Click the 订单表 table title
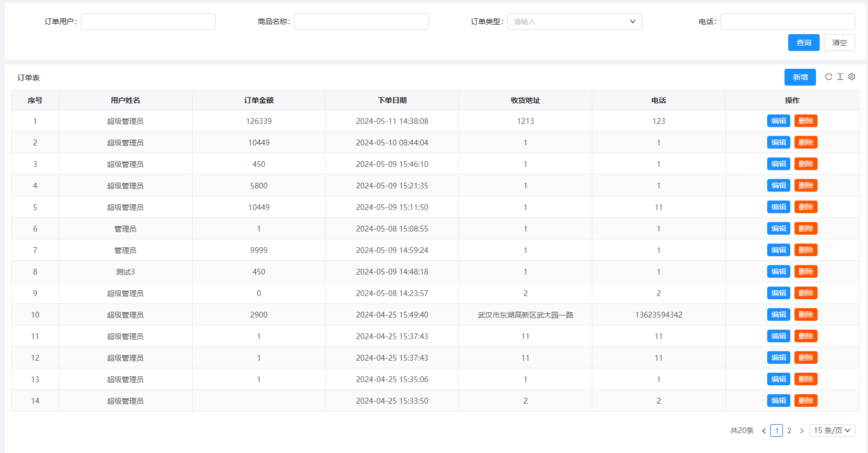 click(28, 78)
